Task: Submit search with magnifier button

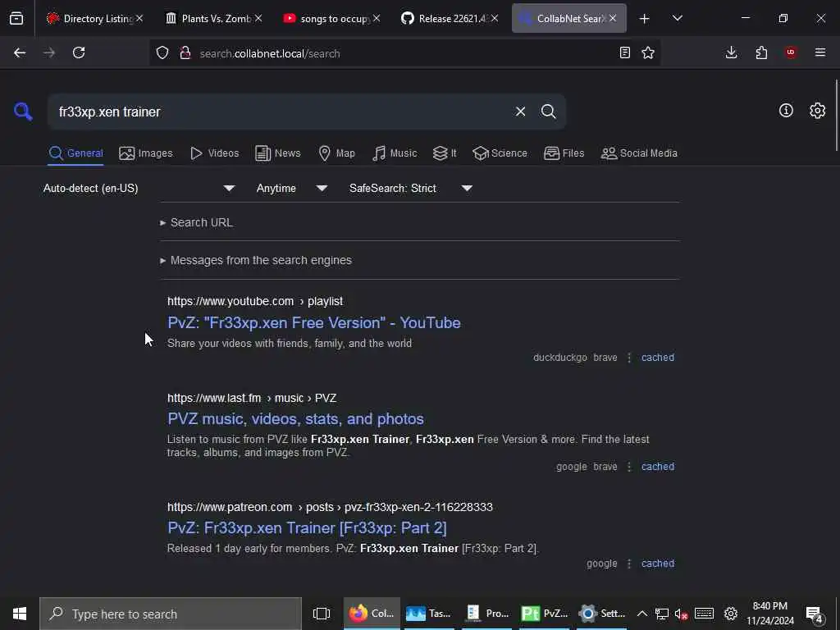Action: 548,112
